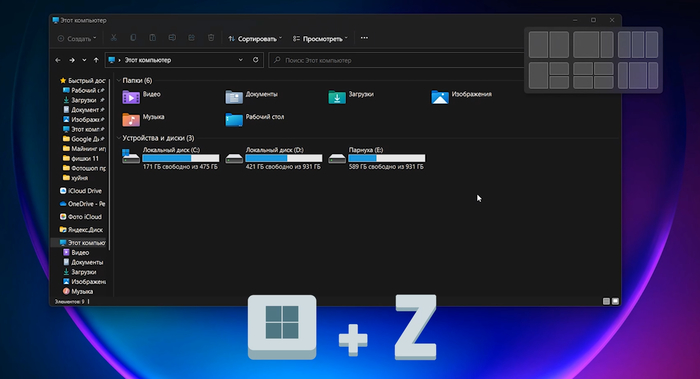Snap to the wide zone of the wide-plus-narrow layout
The height and width of the screenshot is (379, 700).
[x=586, y=45]
